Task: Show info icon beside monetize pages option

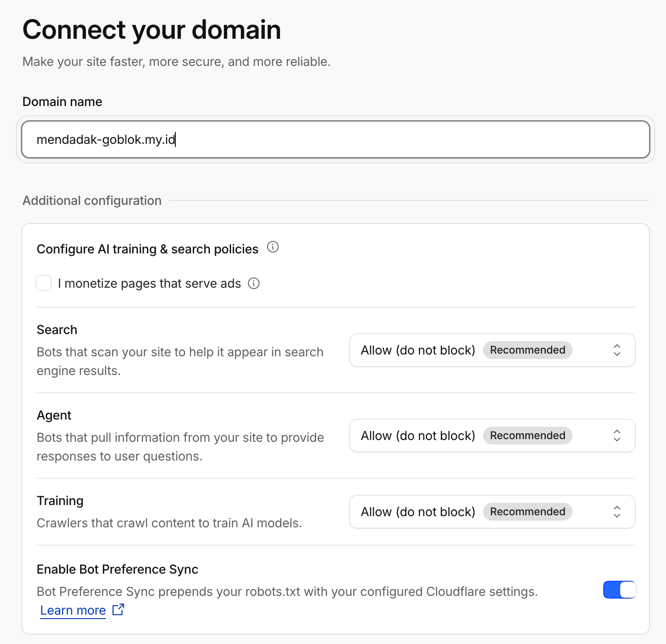Action: (254, 283)
